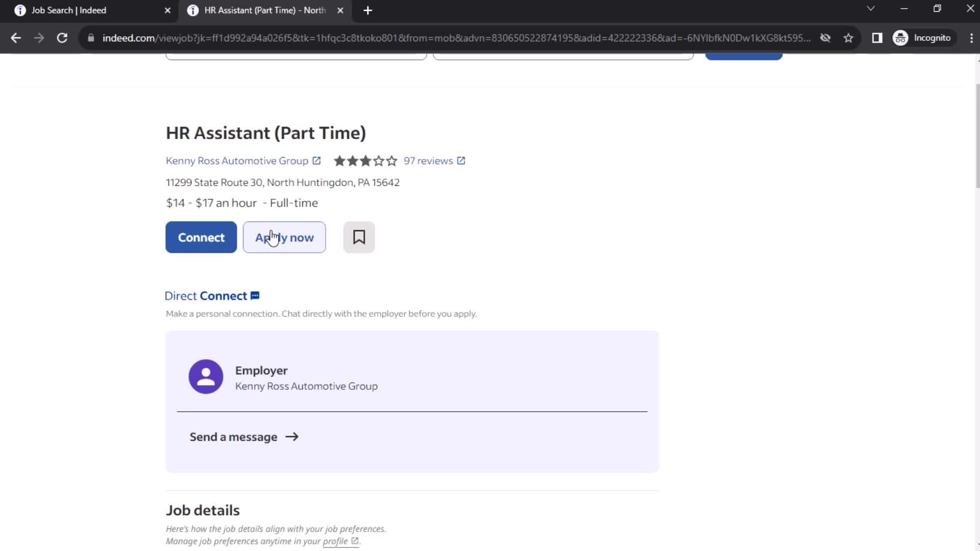Click the Indeed Job Search tab

tap(87, 9)
